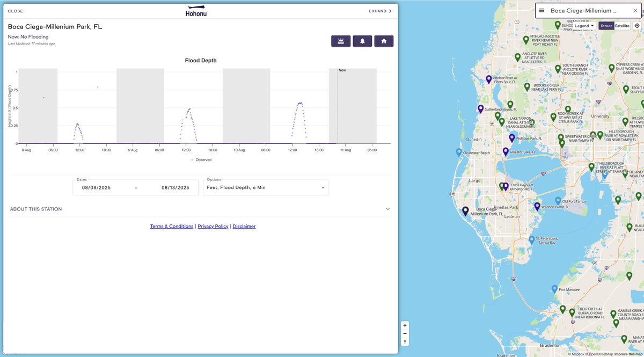Open the Privacy Policy link
The height and width of the screenshot is (357, 644).
pos(213,227)
